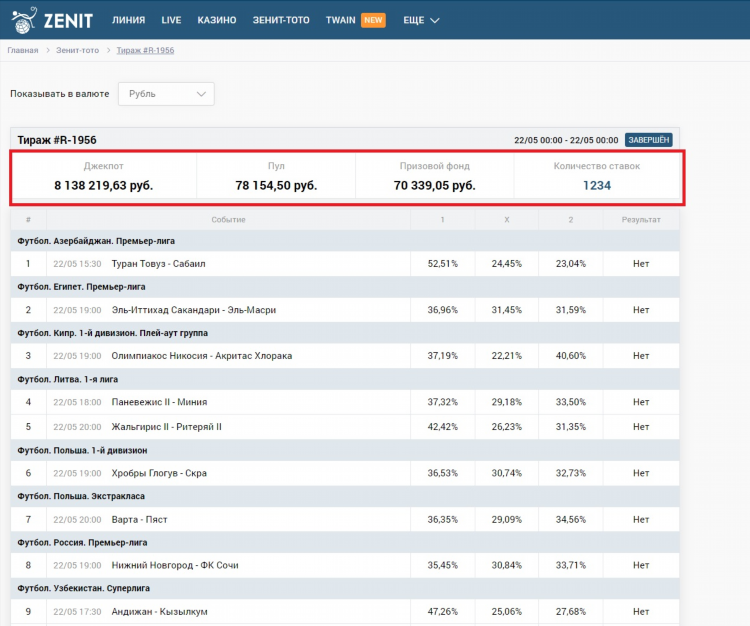Click Футбол. Польша. 1-й дивизион group row
The height and width of the screenshot is (626, 750).
[x=345, y=450]
